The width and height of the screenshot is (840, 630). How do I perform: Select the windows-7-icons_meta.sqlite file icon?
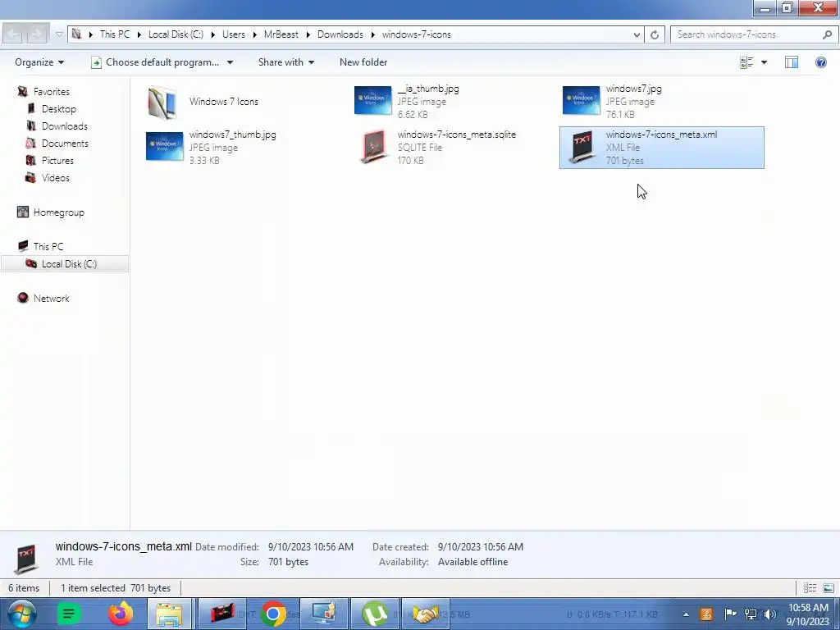(373, 147)
